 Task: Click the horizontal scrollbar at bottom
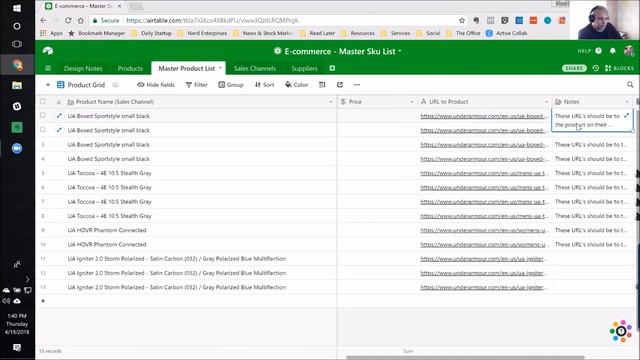(465, 358)
